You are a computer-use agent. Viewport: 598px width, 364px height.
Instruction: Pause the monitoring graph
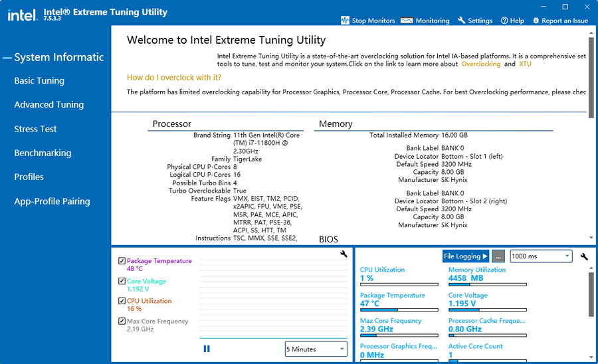click(x=207, y=349)
